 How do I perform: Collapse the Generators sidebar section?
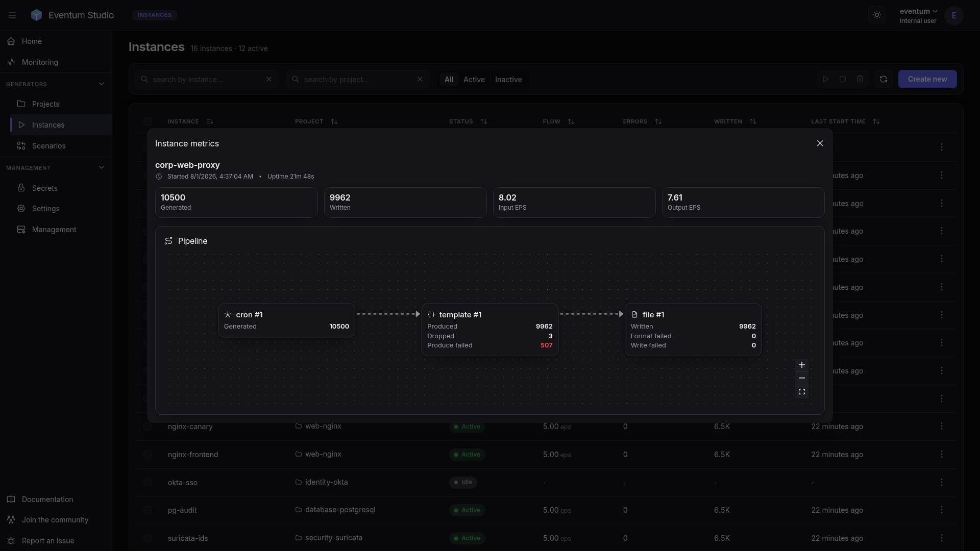tap(101, 84)
